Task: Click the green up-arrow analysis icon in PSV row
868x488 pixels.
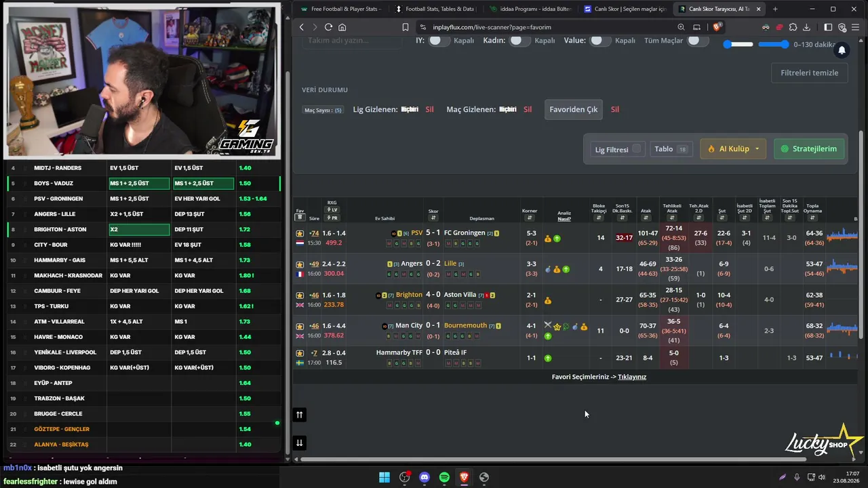Action: (x=557, y=239)
